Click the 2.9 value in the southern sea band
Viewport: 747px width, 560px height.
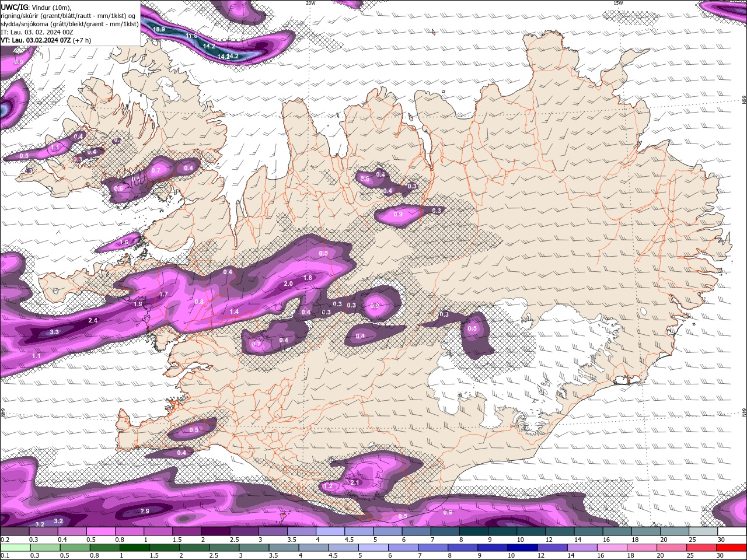point(145,511)
